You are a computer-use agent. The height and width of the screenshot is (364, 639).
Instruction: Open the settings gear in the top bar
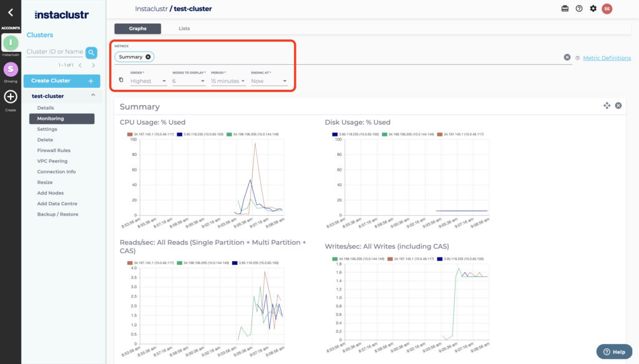[x=593, y=9]
